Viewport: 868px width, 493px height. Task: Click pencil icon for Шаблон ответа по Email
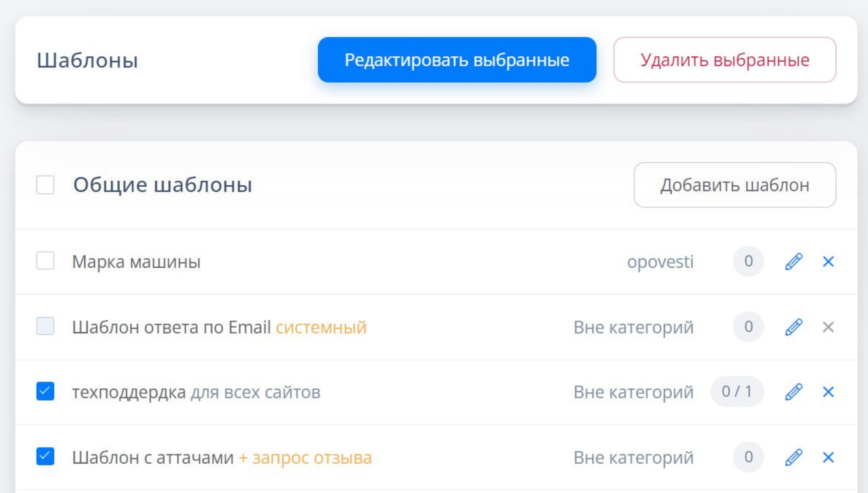click(794, 327)
